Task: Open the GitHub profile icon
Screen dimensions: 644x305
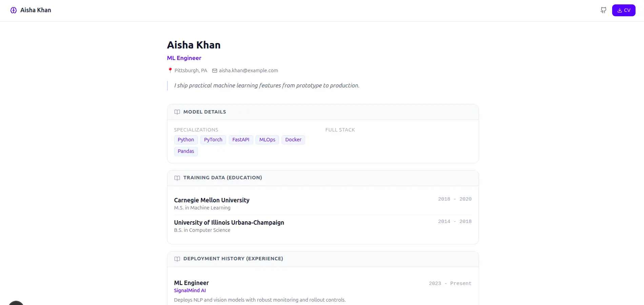Action: pos(603,10)
